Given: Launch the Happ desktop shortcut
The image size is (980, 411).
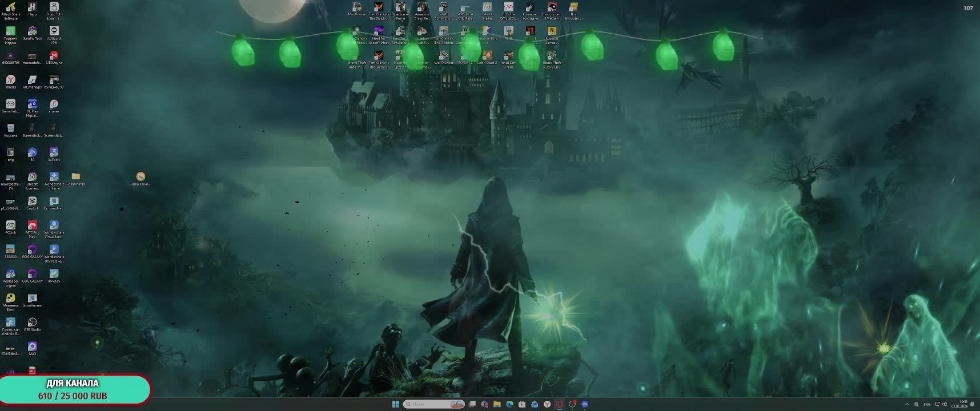Looking at the screenshot, I should pos(32,10).
